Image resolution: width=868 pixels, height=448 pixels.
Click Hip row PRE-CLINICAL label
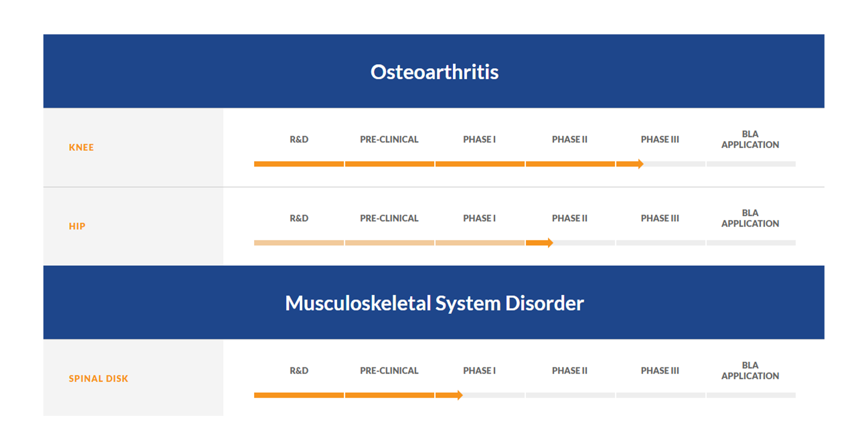(389, 219)
